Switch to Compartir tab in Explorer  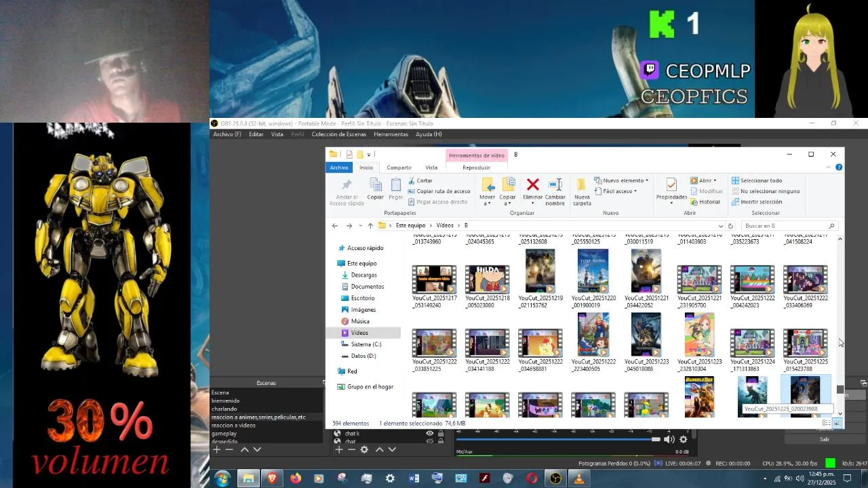coord(399,167)
